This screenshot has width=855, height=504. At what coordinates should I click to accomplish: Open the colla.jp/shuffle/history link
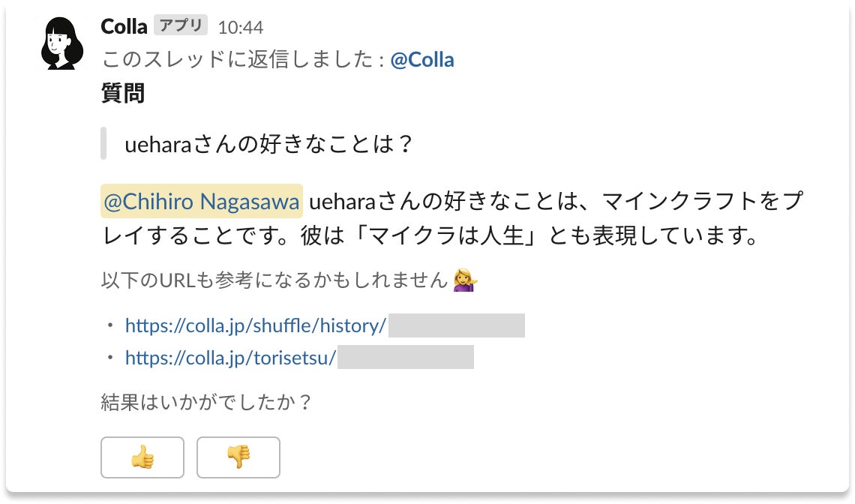256,325
